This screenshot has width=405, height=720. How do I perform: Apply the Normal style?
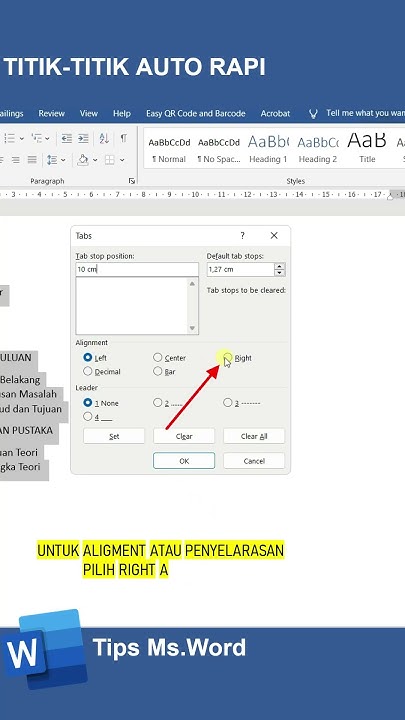pos(169,150)
